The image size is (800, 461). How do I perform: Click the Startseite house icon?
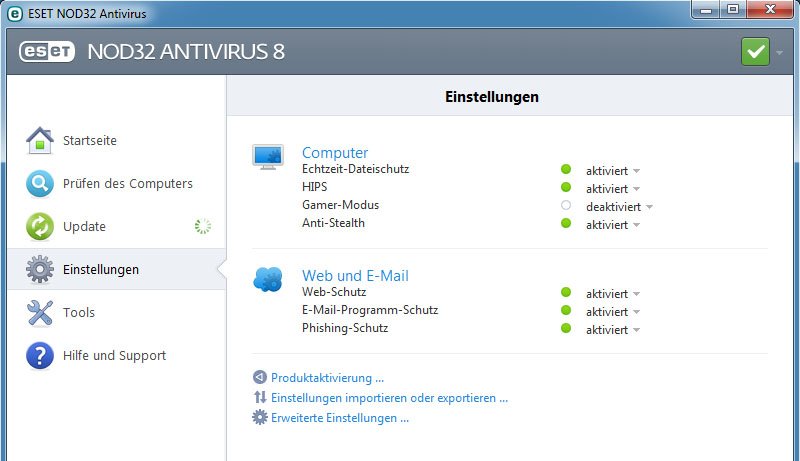[x=40, y=140]
